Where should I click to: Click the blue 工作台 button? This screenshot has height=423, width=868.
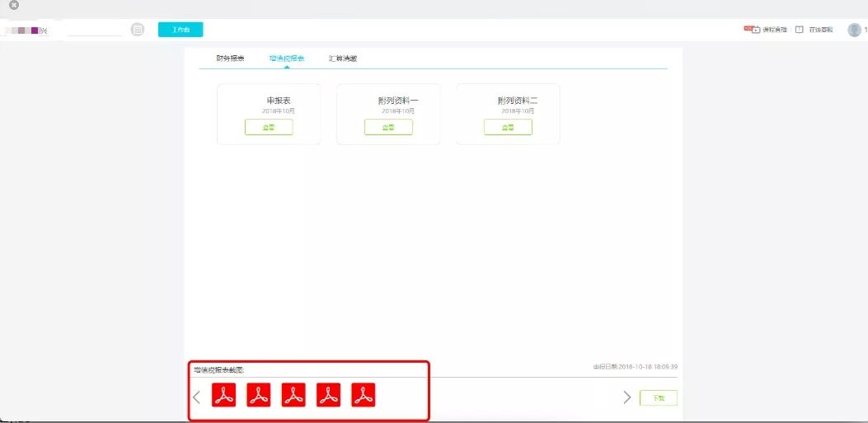point(181,30)
